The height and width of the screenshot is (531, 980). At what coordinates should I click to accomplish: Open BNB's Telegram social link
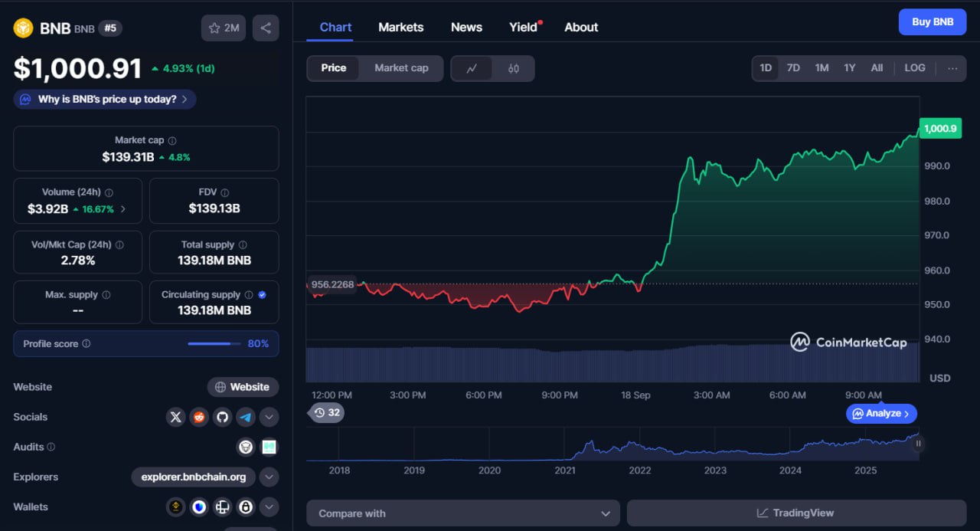tap(246, 417)
